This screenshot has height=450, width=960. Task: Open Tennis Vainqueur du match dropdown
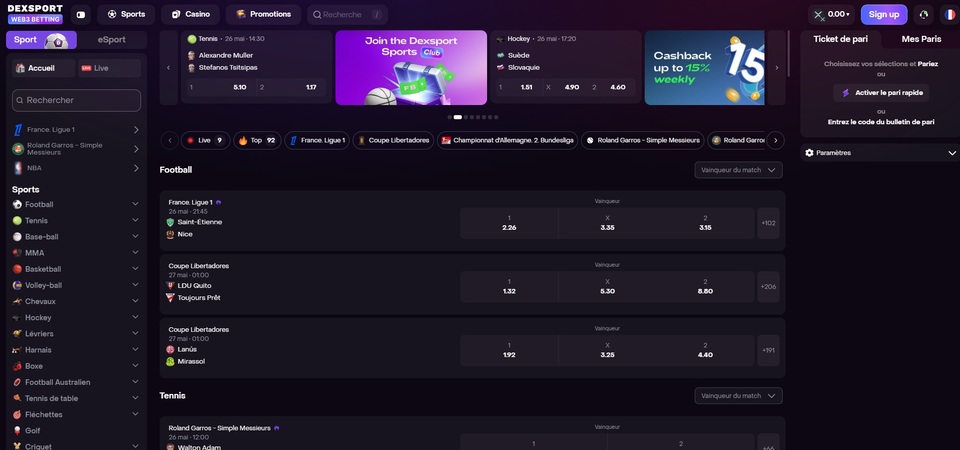tap(738, 396)
